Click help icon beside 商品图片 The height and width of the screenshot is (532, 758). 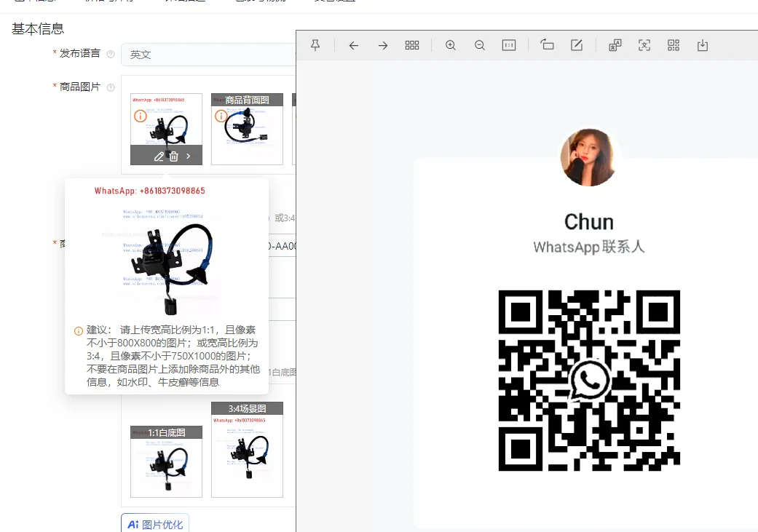coord(111,87)
